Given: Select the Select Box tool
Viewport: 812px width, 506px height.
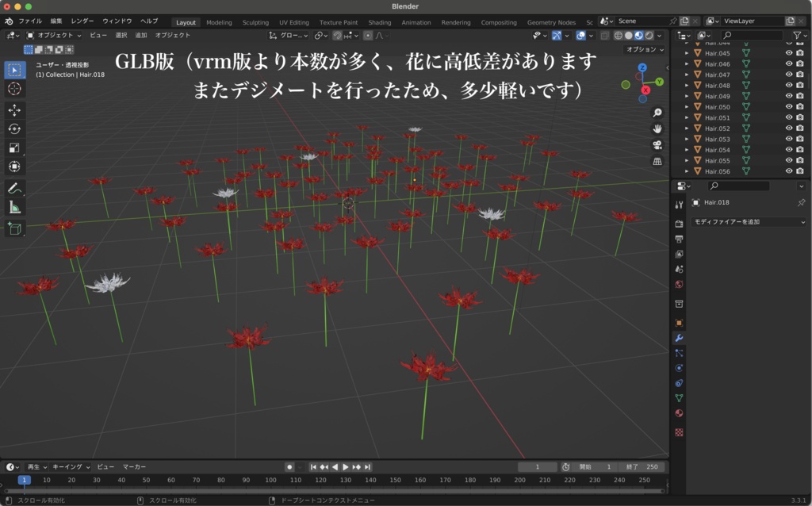Looking at the screenshot, I should [x=14, y=70].
